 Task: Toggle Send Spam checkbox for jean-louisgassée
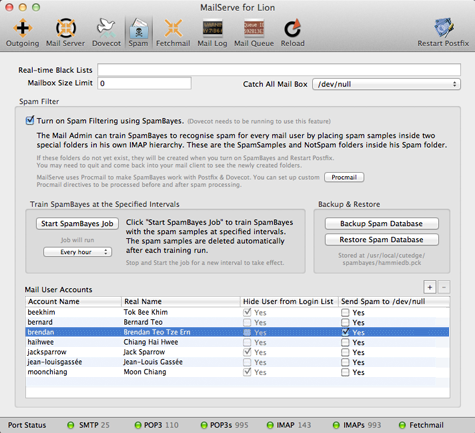pos(345,362)
